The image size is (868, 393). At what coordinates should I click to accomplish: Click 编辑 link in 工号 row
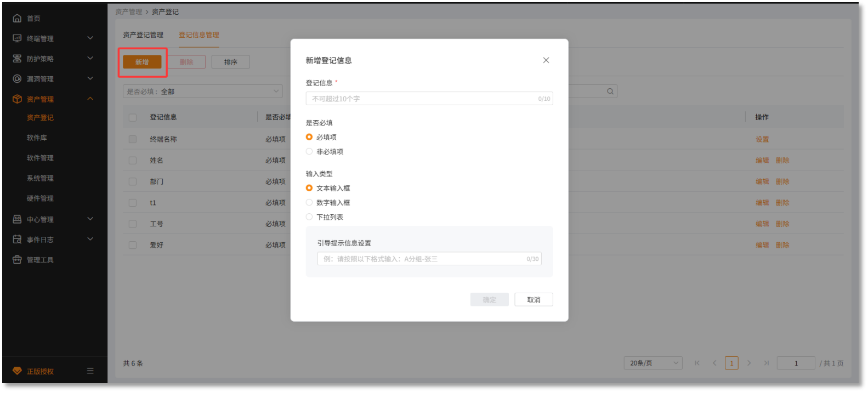click(762, 224)
